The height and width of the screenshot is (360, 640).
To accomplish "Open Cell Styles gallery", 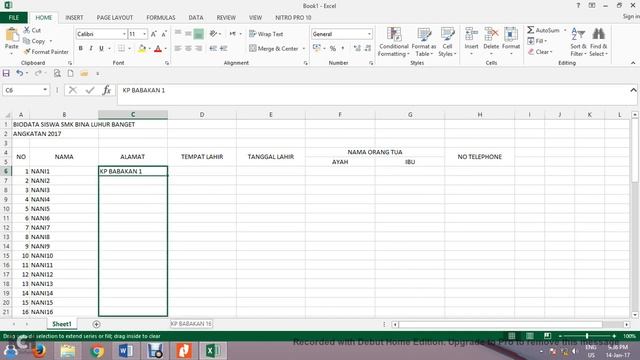I will (x=447, y=42).
